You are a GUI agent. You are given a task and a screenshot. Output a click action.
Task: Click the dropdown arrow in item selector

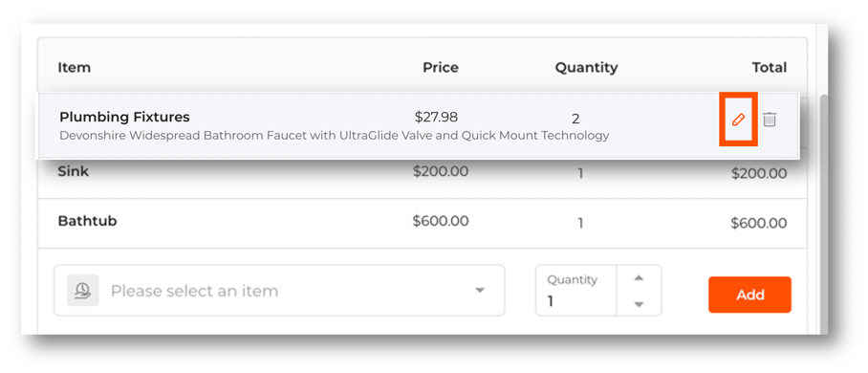point(480,291)
